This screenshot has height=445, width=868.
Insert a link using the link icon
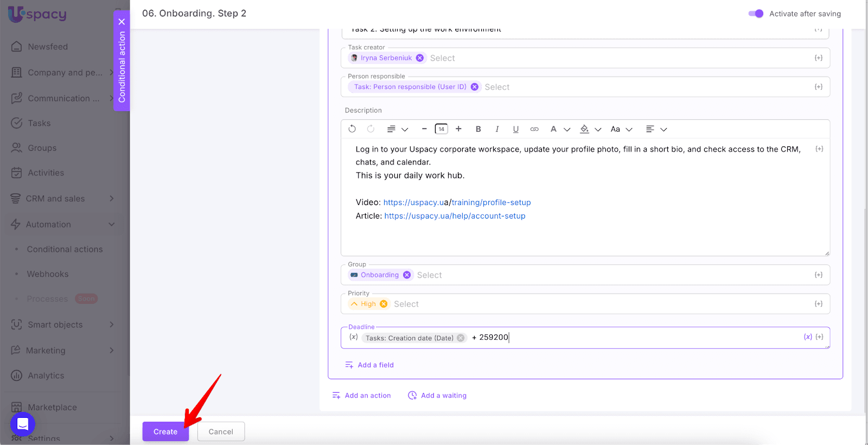coord(534,129)
